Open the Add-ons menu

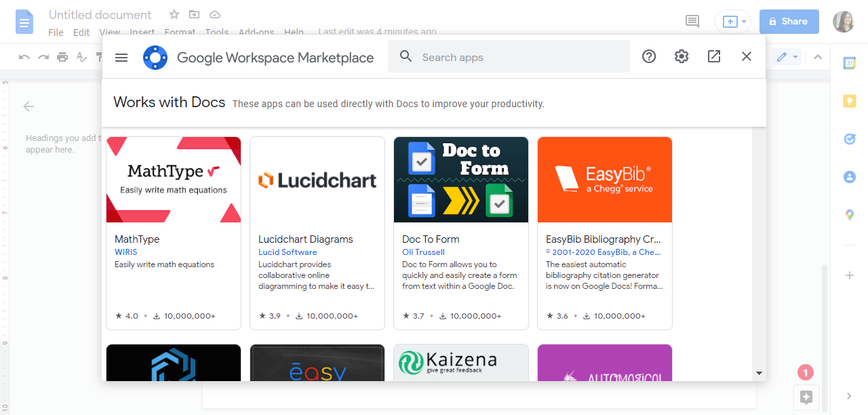click(256, 32)
